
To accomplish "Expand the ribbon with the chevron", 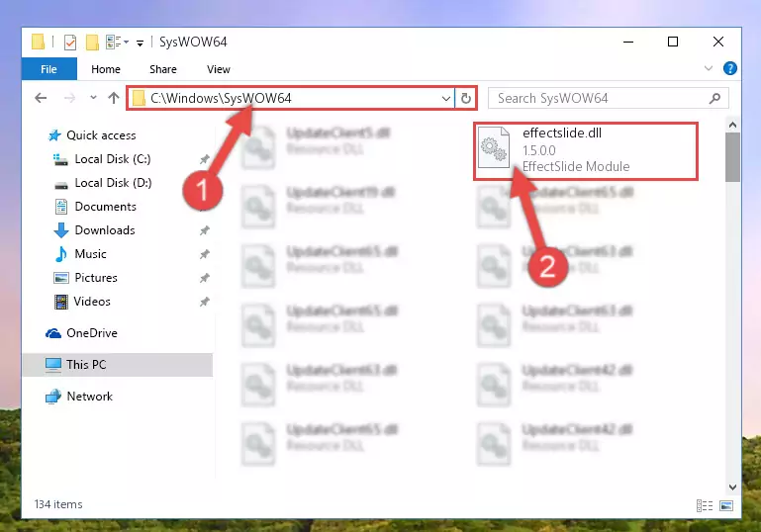I will pos(709,68).
